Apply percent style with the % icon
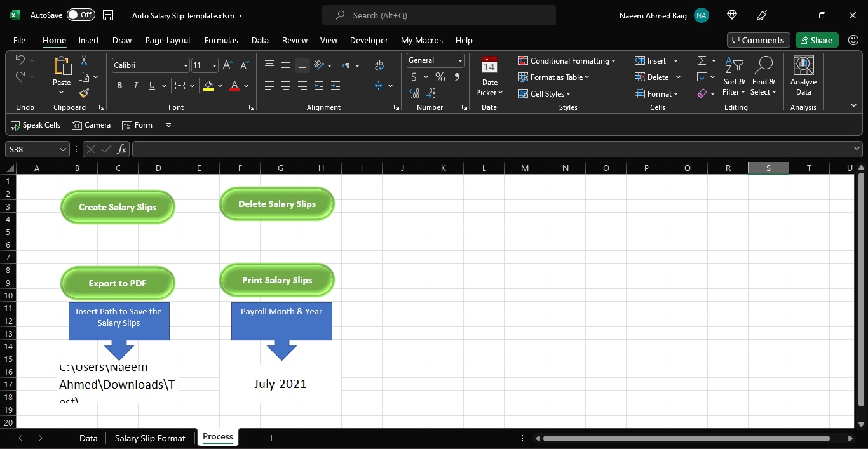The image size is (868, 449). pyautogui.click(x=440, y=77)
